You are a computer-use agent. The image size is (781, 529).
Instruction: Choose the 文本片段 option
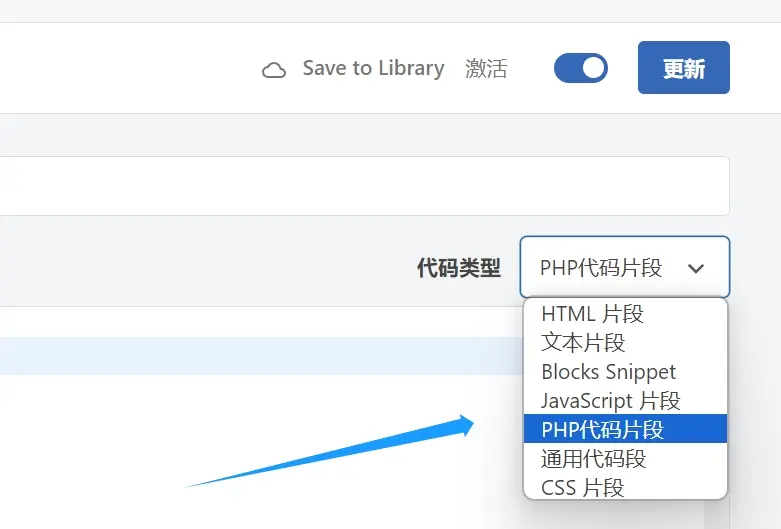point(583,342)
